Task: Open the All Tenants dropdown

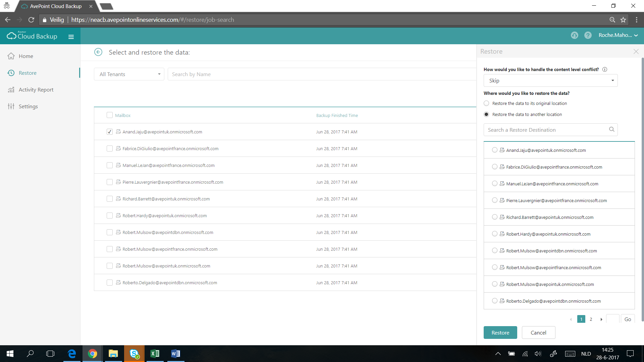Action: 129,74
